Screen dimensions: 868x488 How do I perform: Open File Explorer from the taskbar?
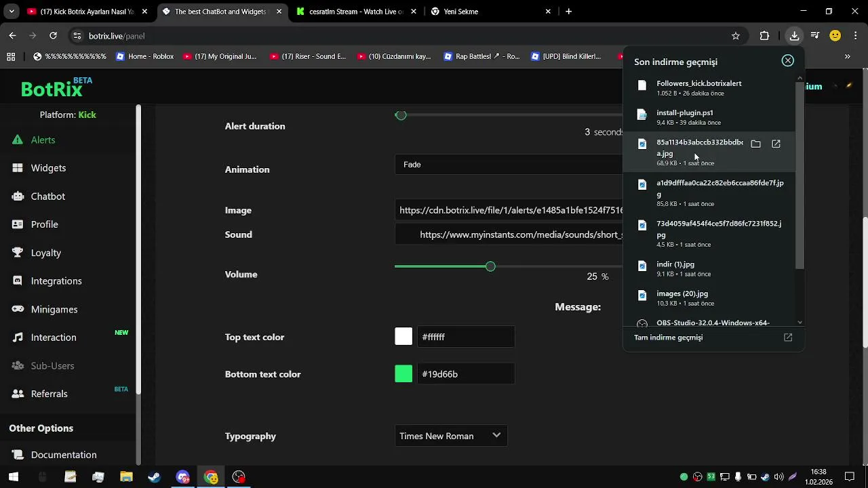tap(126, 477)
